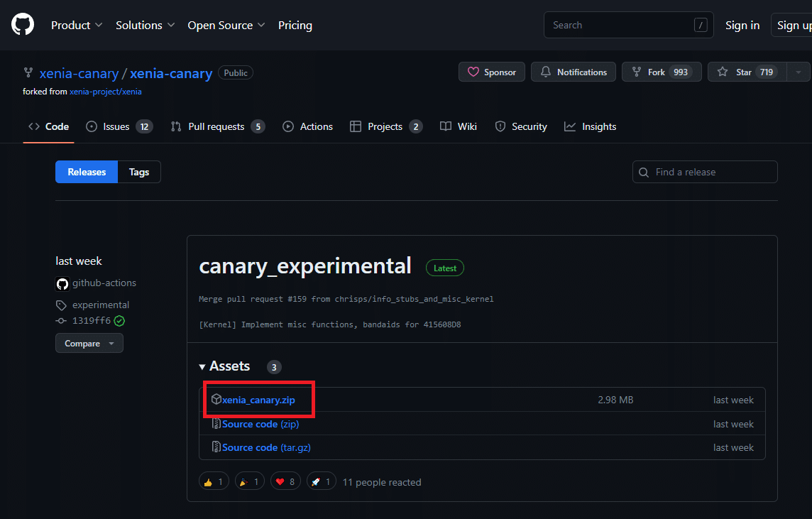Click the 11 people reacted text
Viewport: 812px width, 519px height.
pyautogui.click(x=382, y=482)
